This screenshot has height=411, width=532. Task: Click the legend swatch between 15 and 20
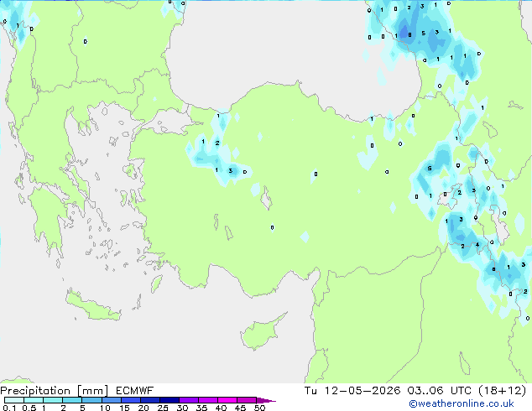tap(130, 400)
